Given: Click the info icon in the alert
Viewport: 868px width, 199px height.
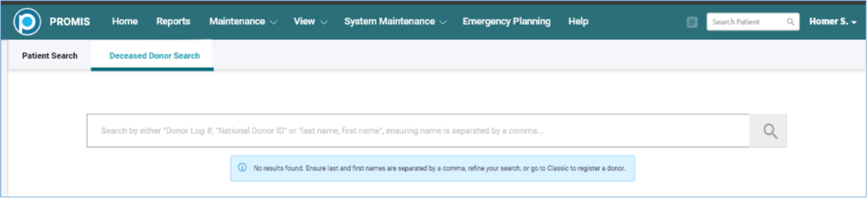Looking at the screenshot, I should pos(242,167).
